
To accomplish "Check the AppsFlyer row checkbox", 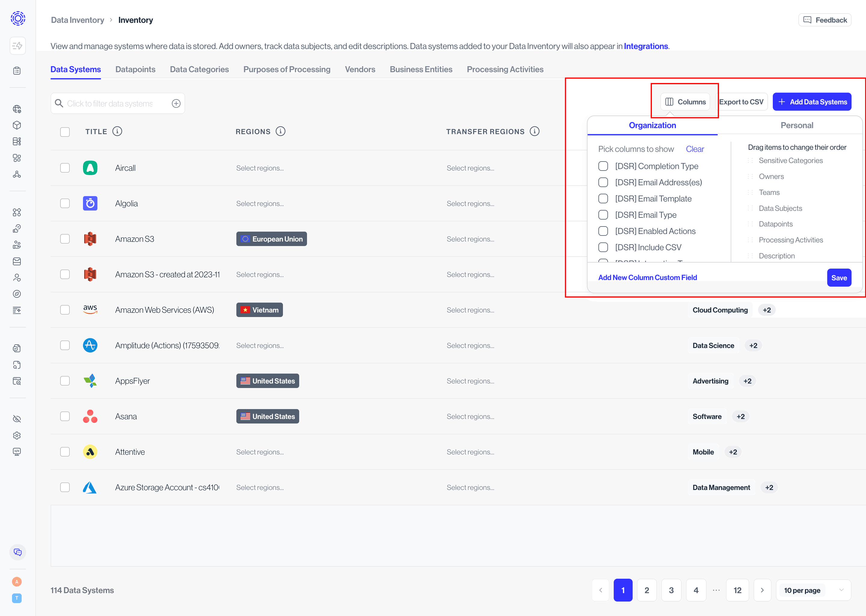I will [x=65, y=381].
